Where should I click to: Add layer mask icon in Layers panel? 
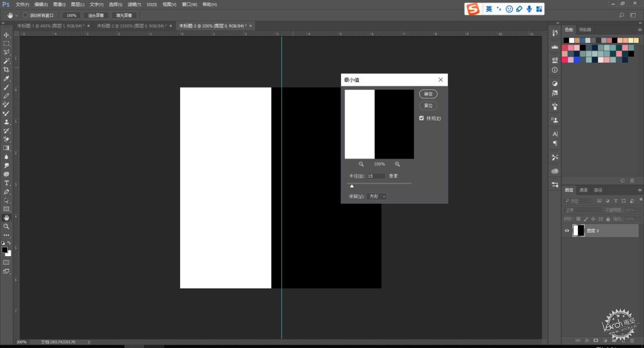coord(596,341)
